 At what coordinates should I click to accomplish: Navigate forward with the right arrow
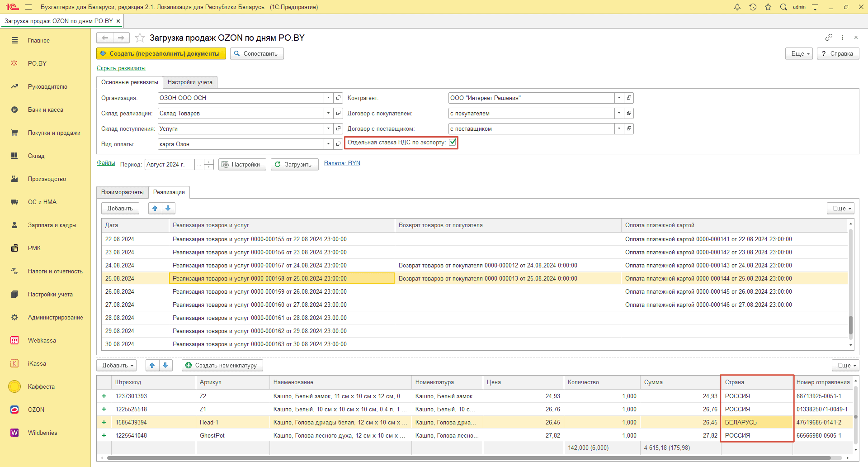[x=121, y=38]
